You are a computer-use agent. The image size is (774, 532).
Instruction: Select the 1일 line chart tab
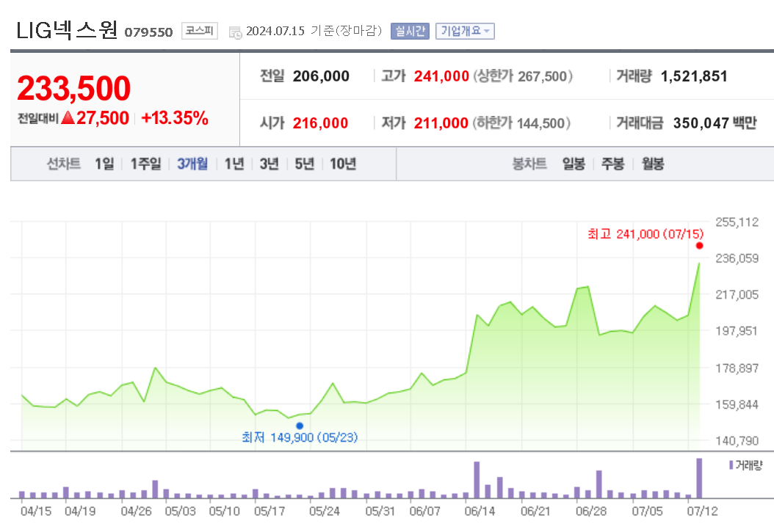click(104, 164)
